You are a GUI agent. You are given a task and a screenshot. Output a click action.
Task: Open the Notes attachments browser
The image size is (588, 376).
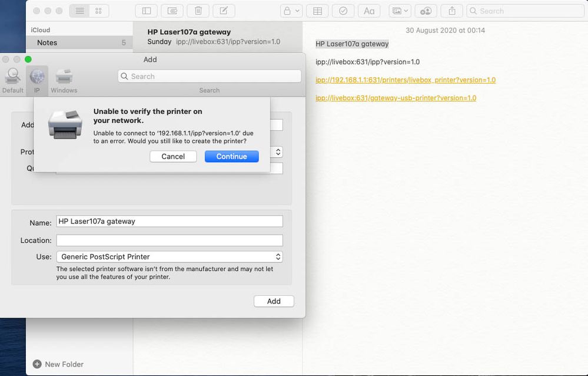point(172,11)
